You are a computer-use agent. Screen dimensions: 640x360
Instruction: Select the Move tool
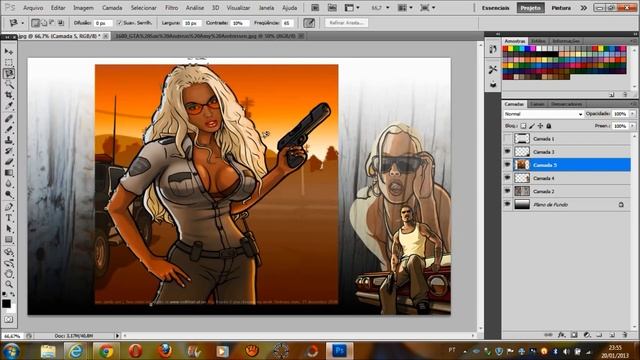coord(9,52)
